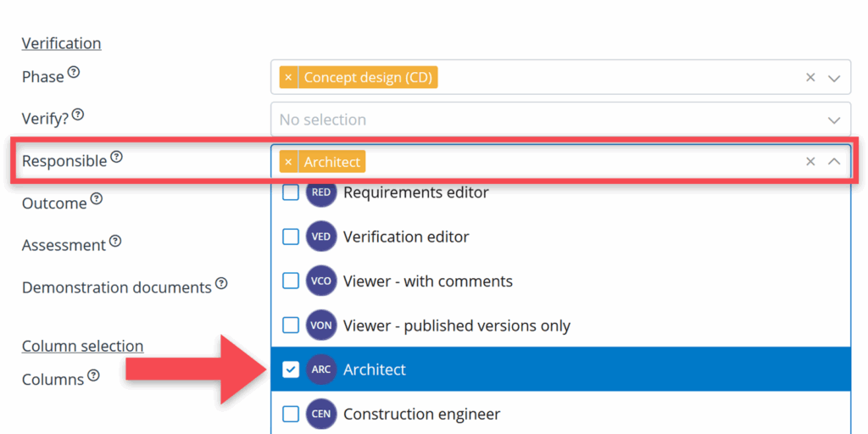The height and width of the screenshot is (434, 868).
Task: Clear all selections in Phase field
Action: click(x=810, y=78)
